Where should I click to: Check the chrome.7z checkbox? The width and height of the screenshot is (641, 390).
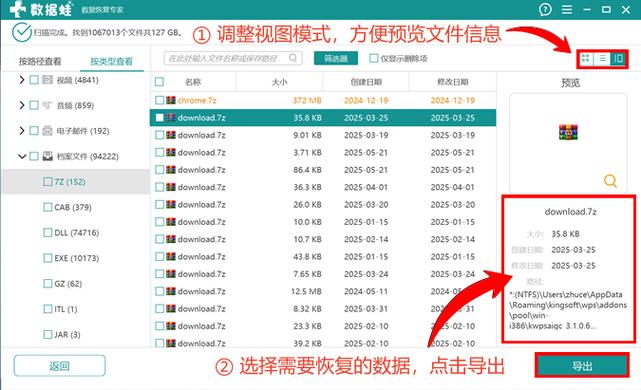(x=159, y=100)
